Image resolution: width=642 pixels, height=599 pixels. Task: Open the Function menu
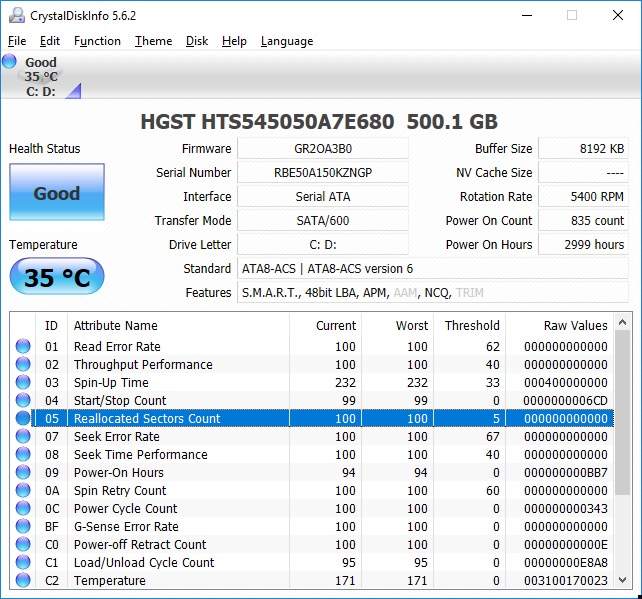point(97,41)
